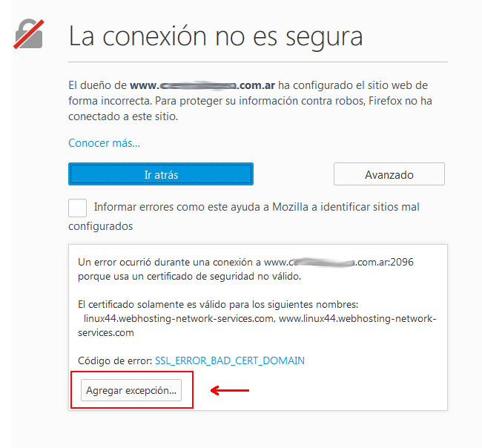
Task: Click the red arrow annotation
Action: click(x=230, y=390)
